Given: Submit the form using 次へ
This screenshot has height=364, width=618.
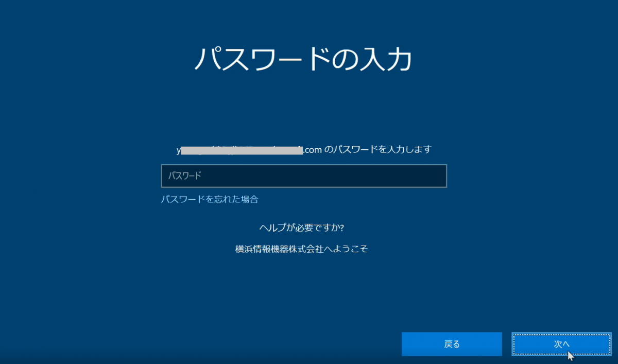Looking at the screenshot, I should (561, 344).
